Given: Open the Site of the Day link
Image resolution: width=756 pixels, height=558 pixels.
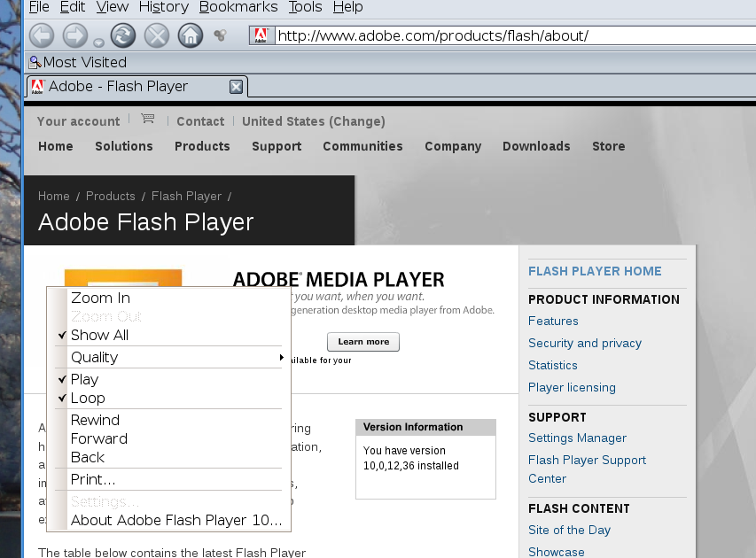Looking at the screenshot, I should [x=569, y=530].
